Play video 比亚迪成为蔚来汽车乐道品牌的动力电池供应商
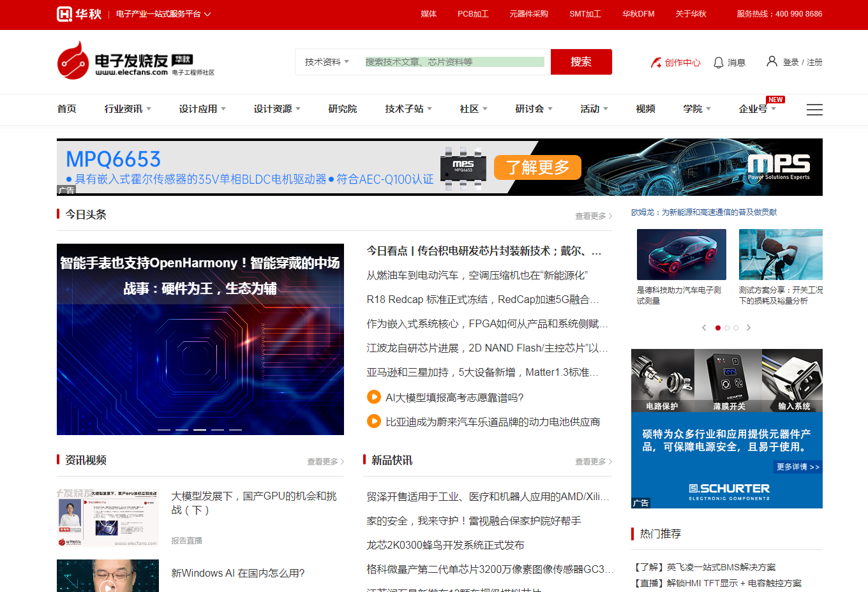This screenshot has width=868, height=592. click(374, 421)
